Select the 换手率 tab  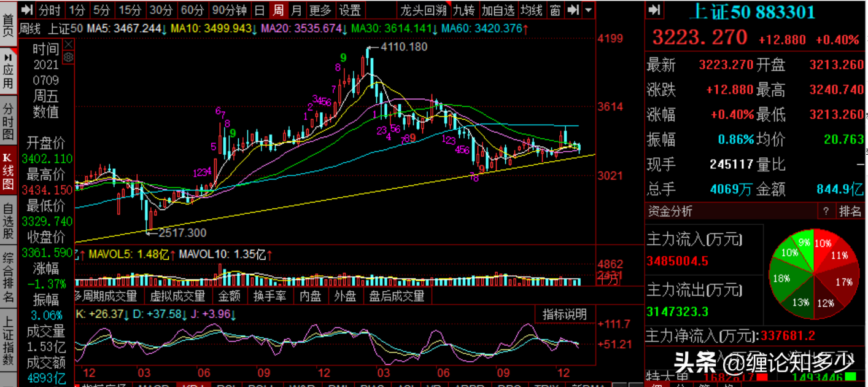click(270, 296)
